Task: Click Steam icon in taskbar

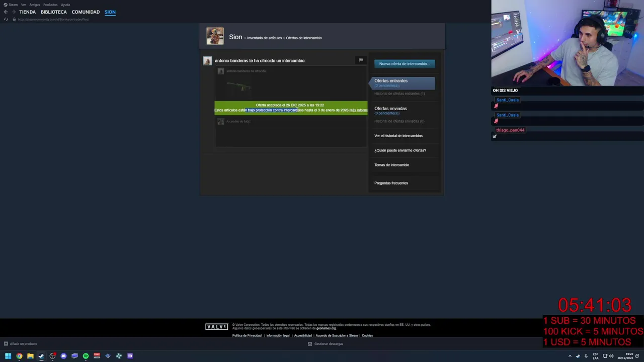Action: [41, 356]
